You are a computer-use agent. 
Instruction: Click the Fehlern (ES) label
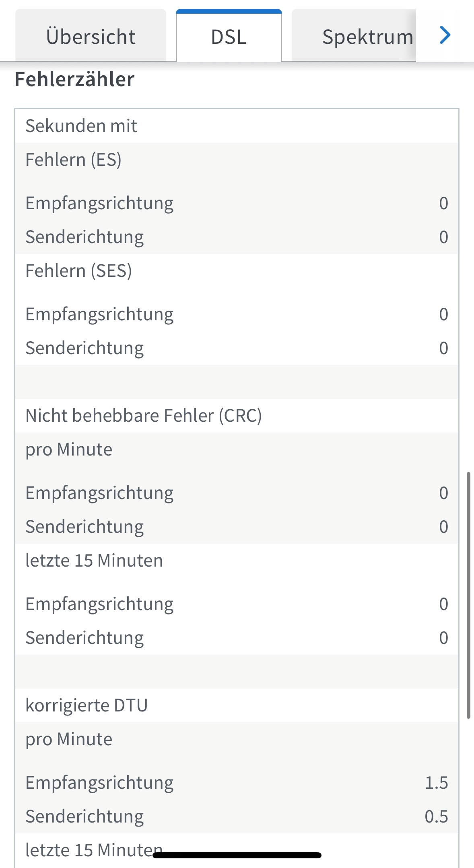[73, 160]
